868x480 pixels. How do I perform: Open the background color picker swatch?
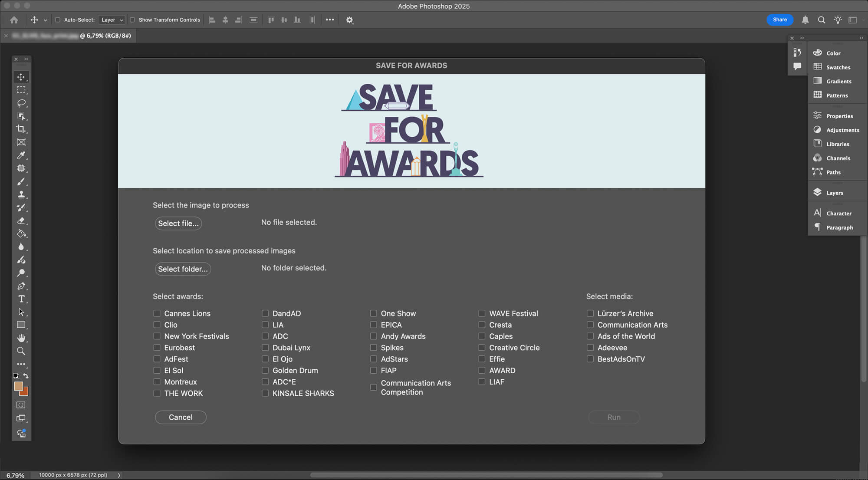[x=25, y=392]
